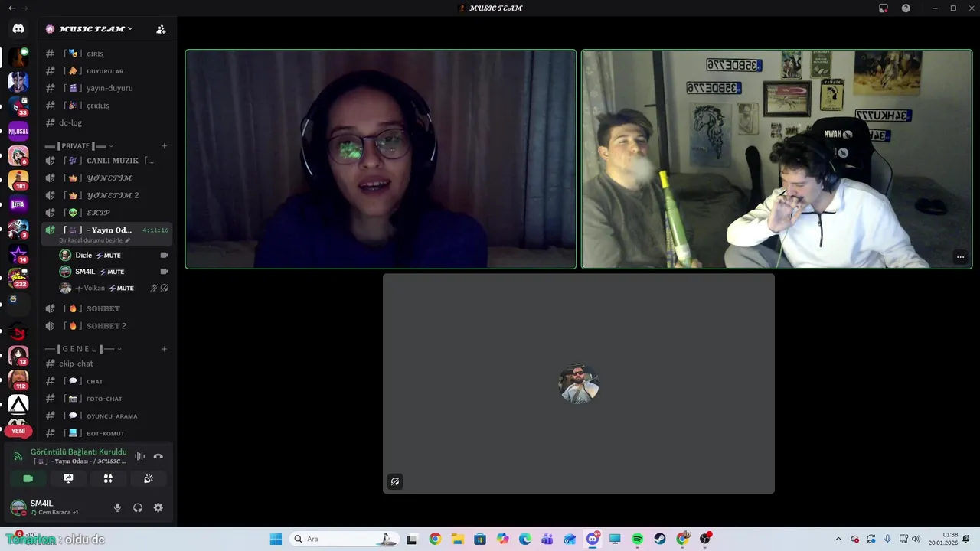Open Windows Start menu
Viewport: 980px width, 551px height.
coord(276,539)
